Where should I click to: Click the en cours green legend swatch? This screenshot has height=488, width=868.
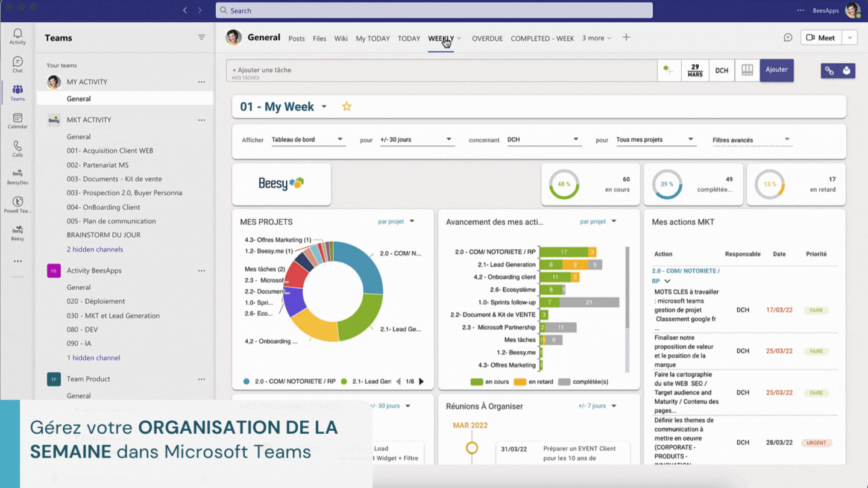tap(476, 381)
